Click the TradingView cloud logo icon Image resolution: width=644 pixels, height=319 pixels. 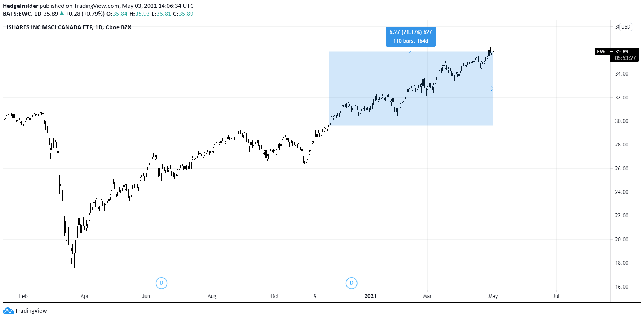click(x=8, y=311)
